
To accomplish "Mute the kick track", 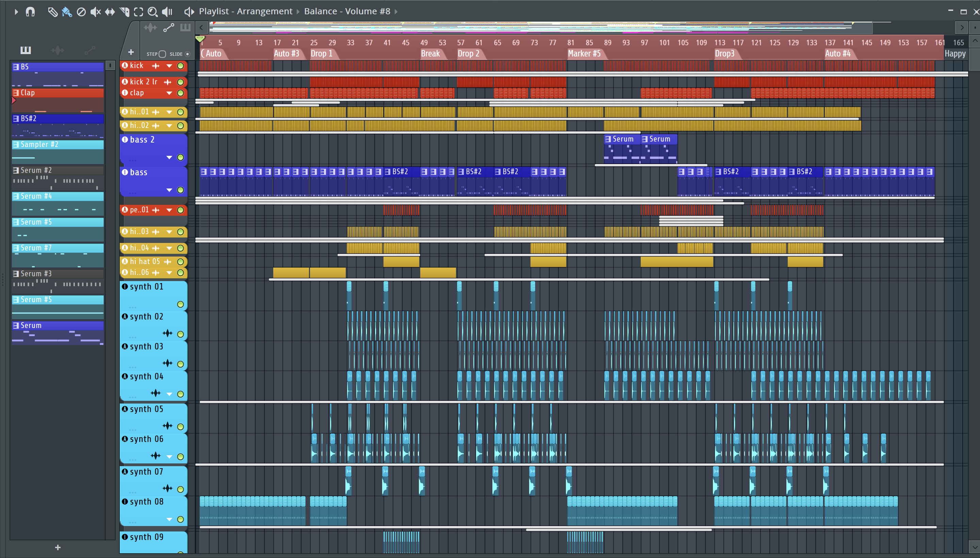I will pos(180,66).
